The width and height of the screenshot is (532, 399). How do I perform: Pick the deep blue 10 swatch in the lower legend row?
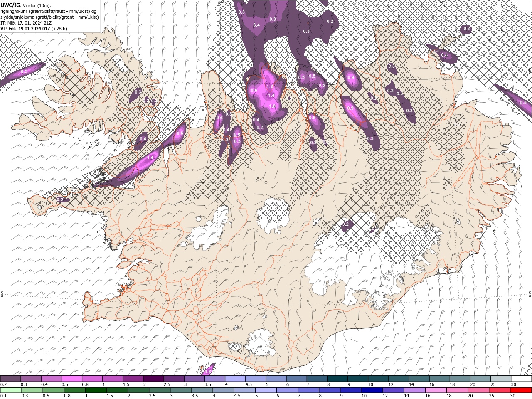click(372, 390)
